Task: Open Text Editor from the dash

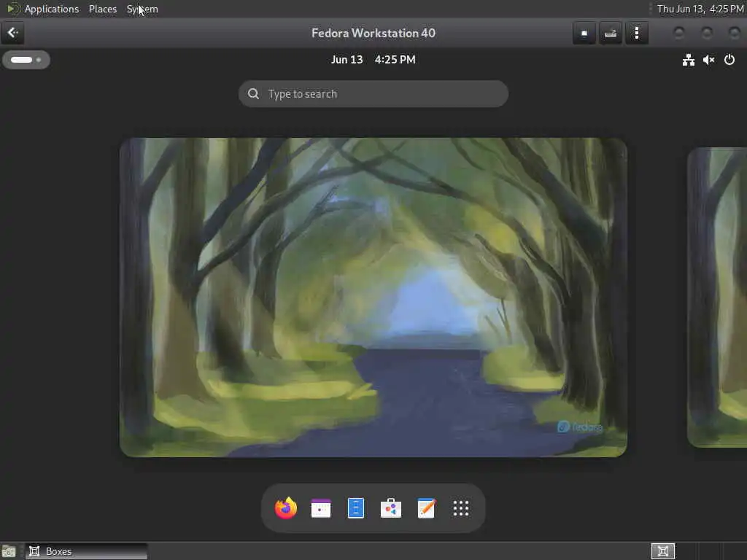Action: click(426, 508)
